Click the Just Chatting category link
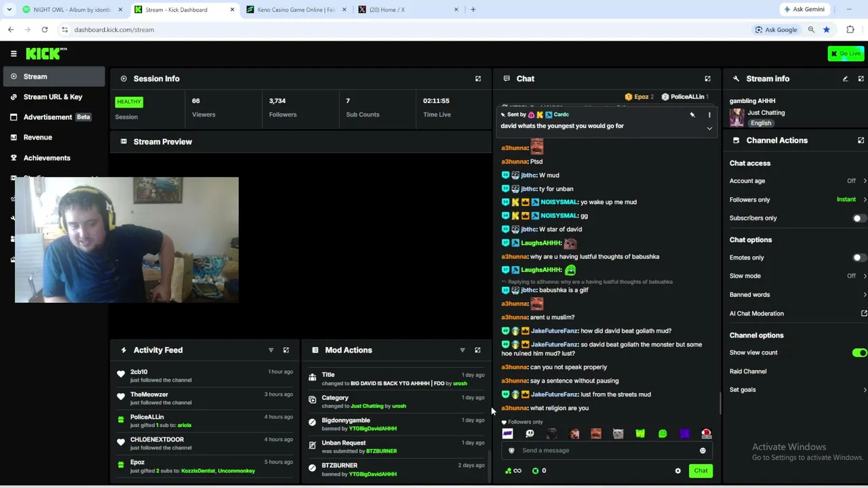This screenshot has height=488, width=868. [766, 113]
